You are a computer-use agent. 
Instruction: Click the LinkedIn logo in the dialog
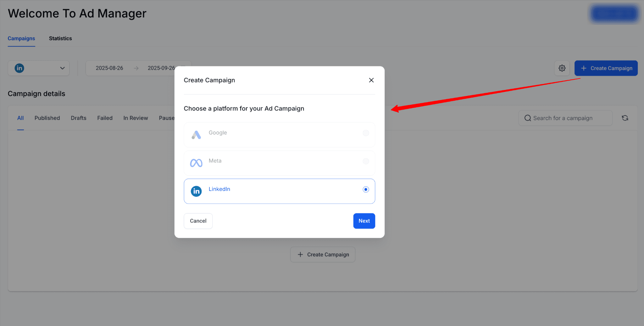coord(196,191)
